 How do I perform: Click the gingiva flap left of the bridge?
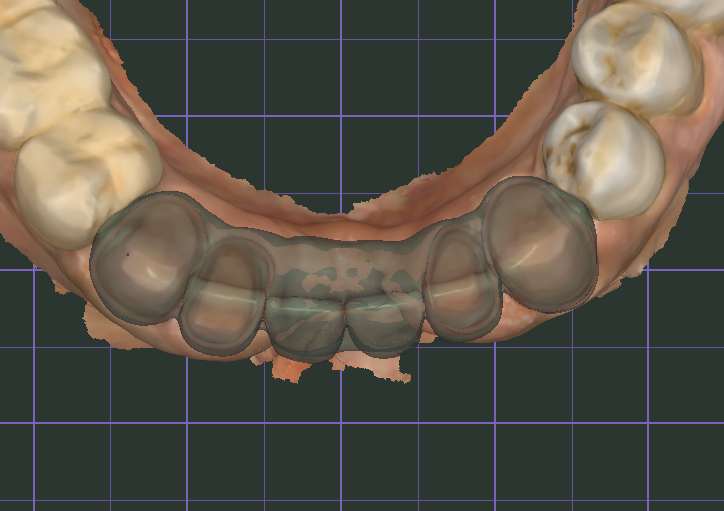click(109, 328)
